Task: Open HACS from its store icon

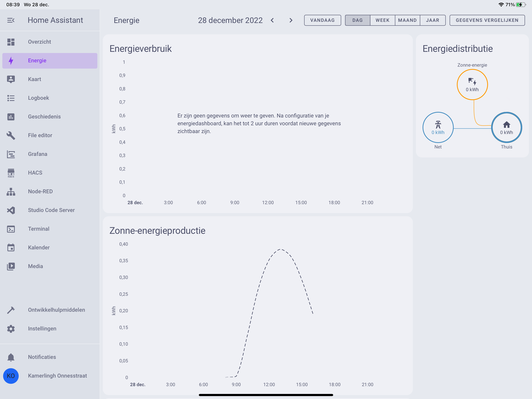Action: click(11, 173)
